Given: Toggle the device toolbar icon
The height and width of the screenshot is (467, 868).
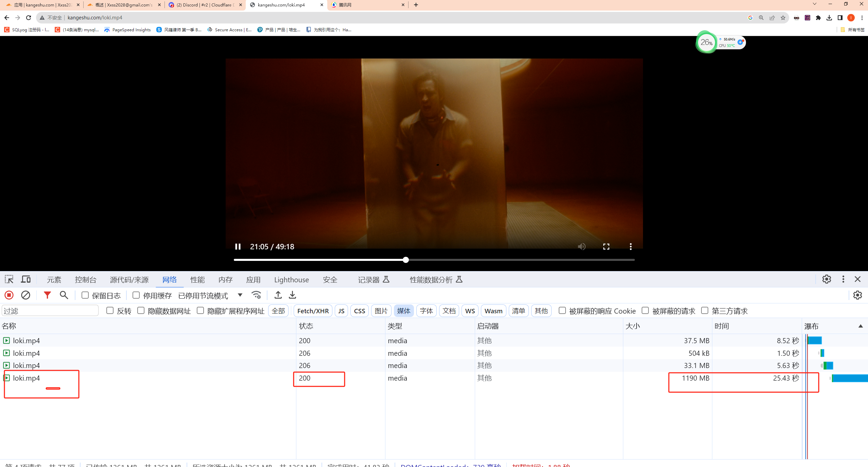Looking at the screenshot, I should 26,279.
